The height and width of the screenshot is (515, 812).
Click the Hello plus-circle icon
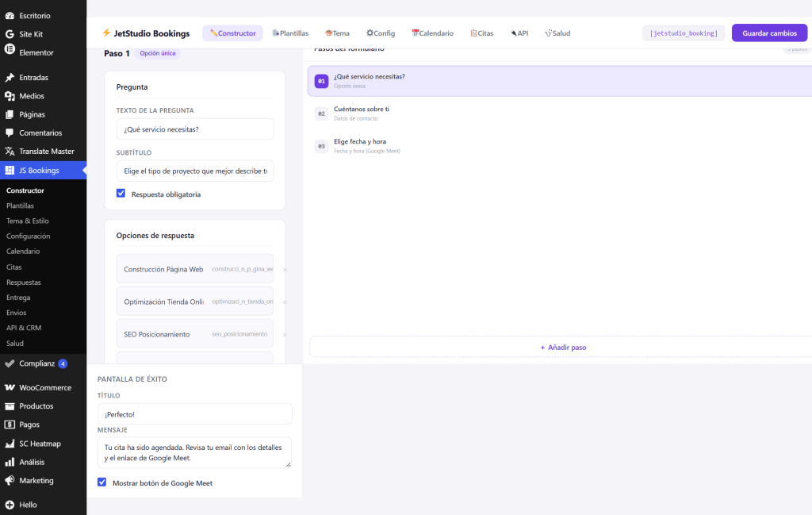point(10,505)
